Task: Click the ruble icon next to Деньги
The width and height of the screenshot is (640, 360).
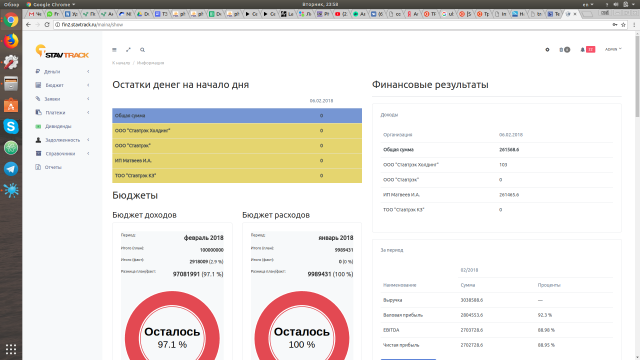Action: (x=38, y=71)
